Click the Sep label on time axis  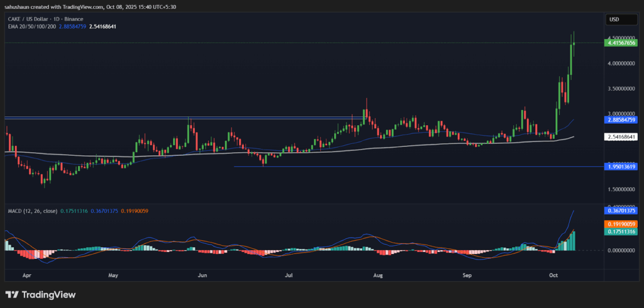coord(467,275)
